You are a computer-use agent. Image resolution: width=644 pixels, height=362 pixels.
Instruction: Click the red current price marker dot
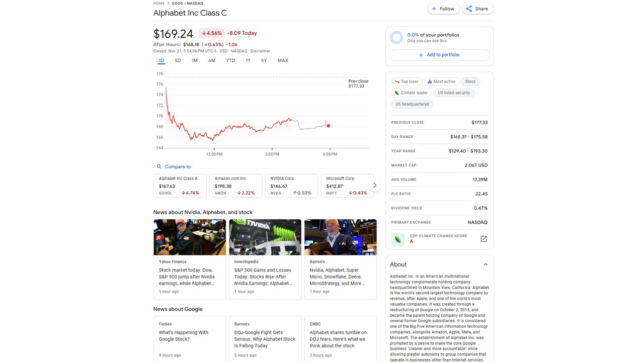[329, 126]
